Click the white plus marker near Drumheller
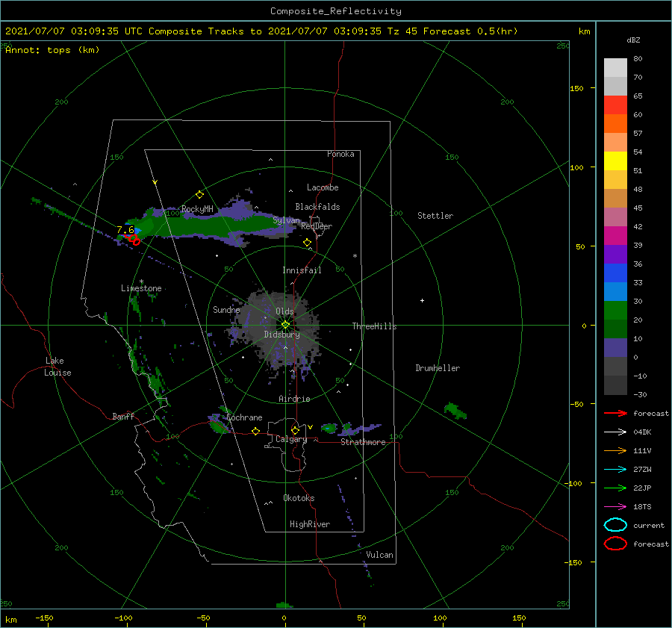672x628 pixels. click(422, 300)
